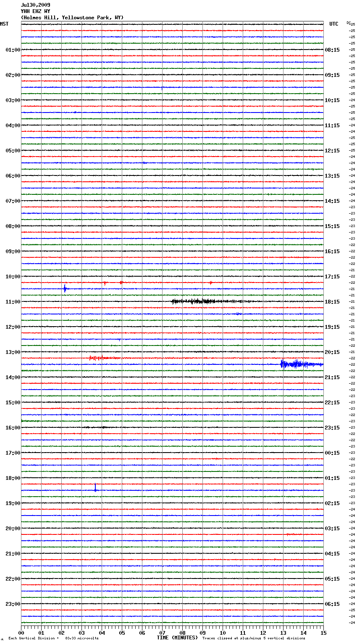Click the 14:15 UTC time label
The height and width of the screenshot is (644, 357).
(x=332, y=201)
